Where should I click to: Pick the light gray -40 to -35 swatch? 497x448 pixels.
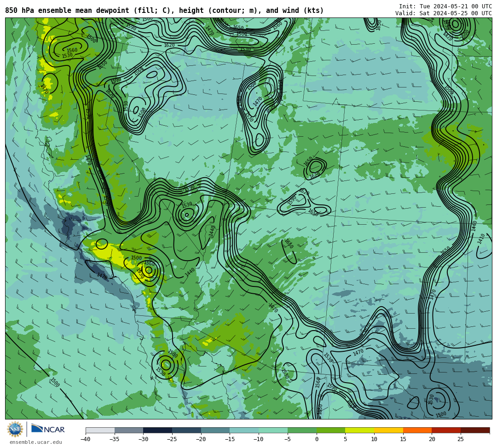[x=100, y=430]
